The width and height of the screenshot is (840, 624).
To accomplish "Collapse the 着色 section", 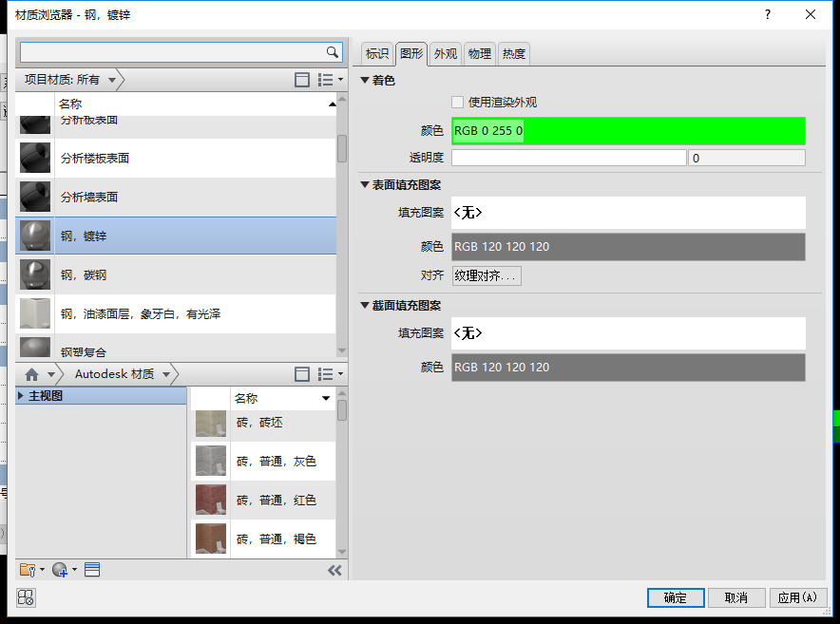I will tap(365, 81).
